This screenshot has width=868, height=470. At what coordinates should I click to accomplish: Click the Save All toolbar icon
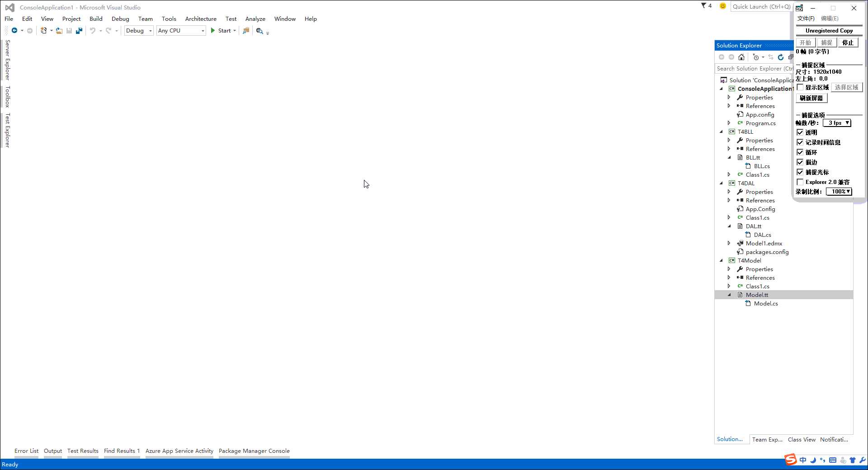(x=79, y=31)
